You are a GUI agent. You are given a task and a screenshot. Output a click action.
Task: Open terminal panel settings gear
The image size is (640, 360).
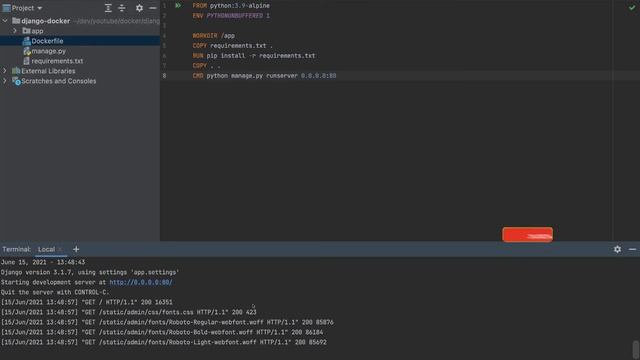tap(617, 249)
